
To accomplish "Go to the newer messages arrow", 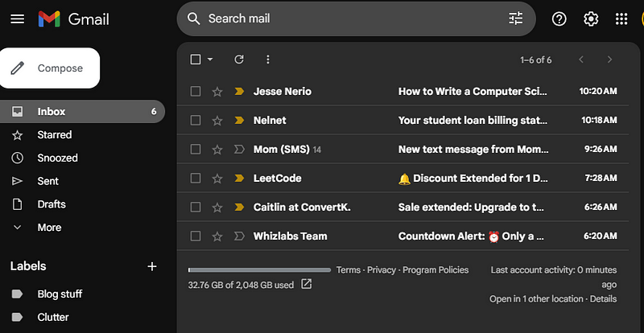I will 580,60.
